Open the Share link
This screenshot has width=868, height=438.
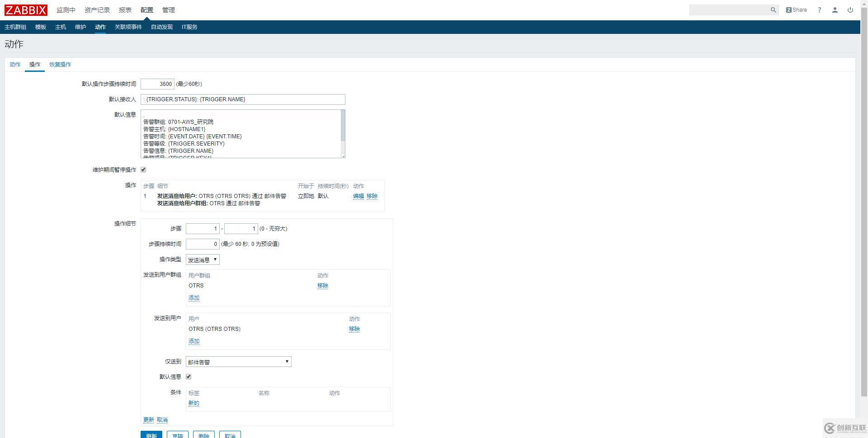point(796,10)
